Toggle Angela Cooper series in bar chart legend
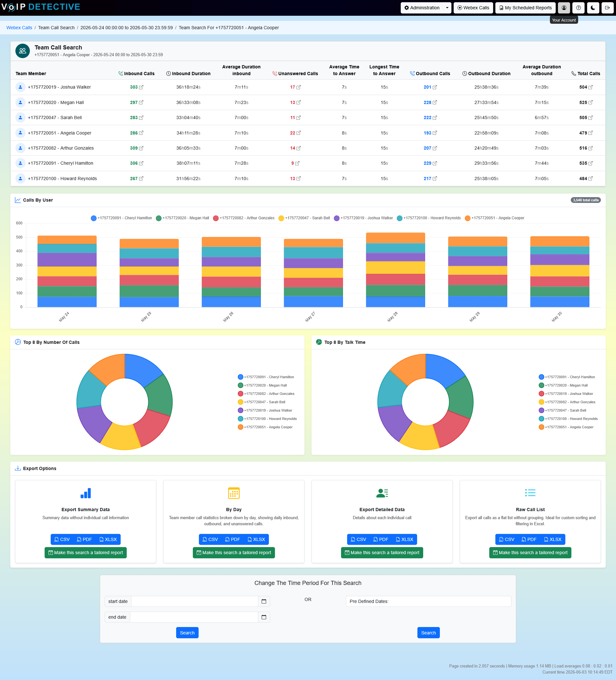Screen dimensions: 616x680 (x=494, y=218)
